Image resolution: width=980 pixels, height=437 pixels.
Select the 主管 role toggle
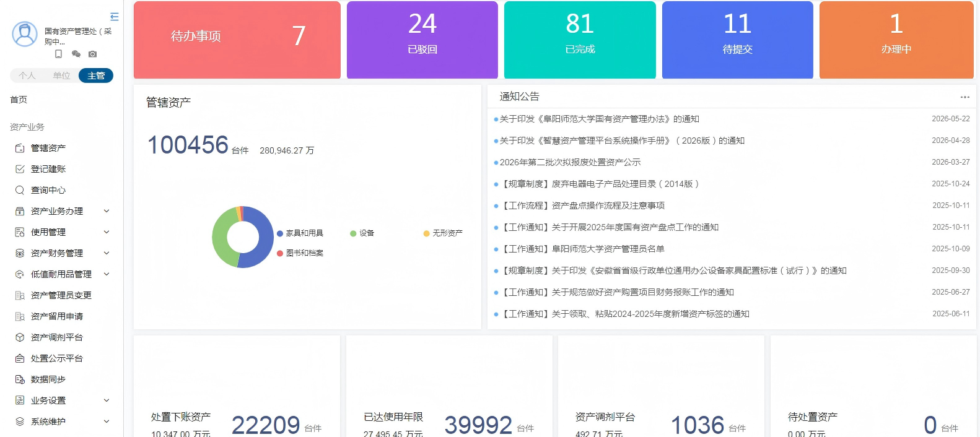pos(96,76)
